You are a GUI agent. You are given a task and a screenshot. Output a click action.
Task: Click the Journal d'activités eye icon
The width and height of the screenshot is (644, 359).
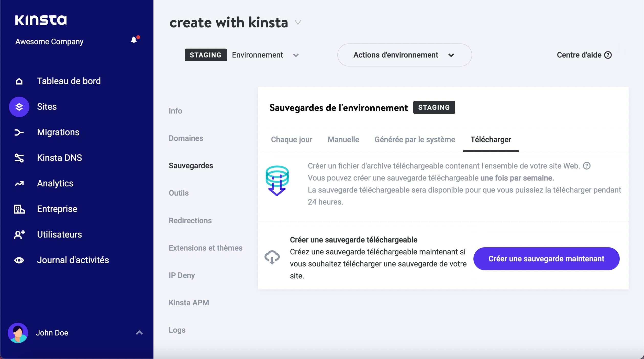pos(19,260)
